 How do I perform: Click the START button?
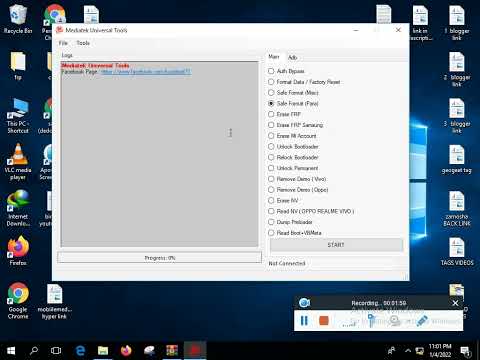pos(336,245)
